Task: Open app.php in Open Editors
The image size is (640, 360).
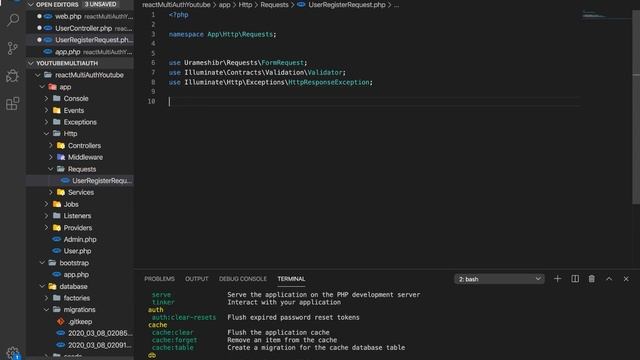Action: coord(68,52)
